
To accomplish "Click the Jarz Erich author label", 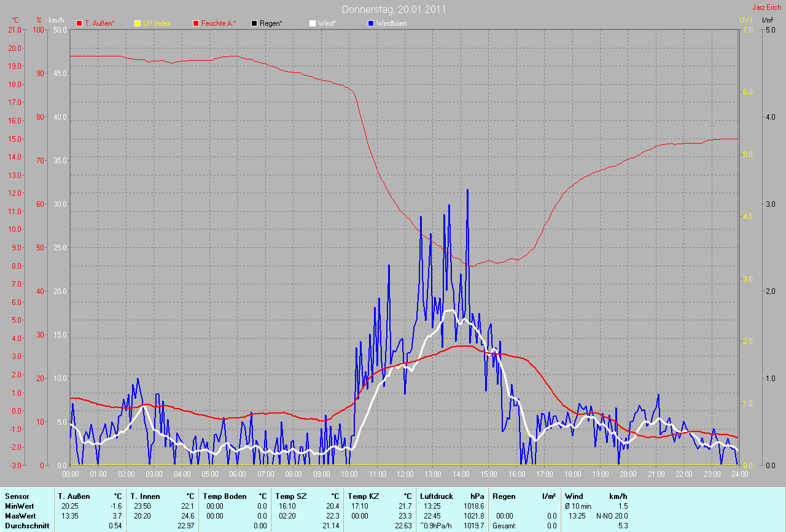I will (767, 7).
